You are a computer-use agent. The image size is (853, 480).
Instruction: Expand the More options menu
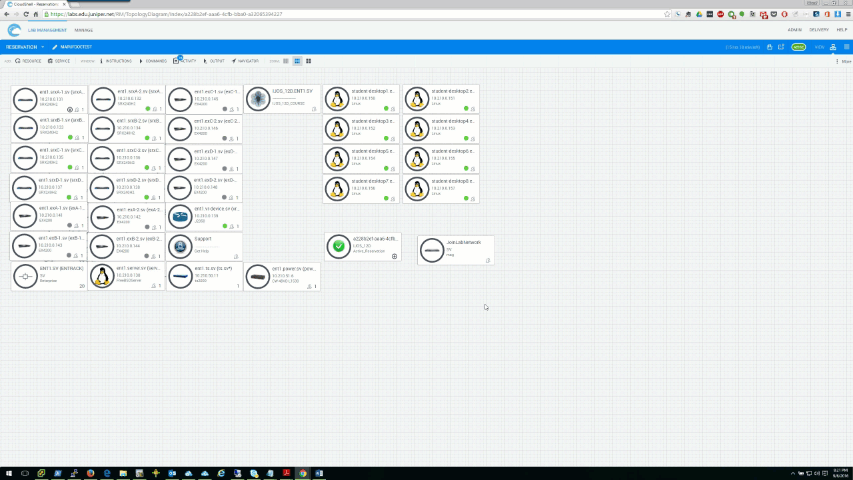[842, 61]
